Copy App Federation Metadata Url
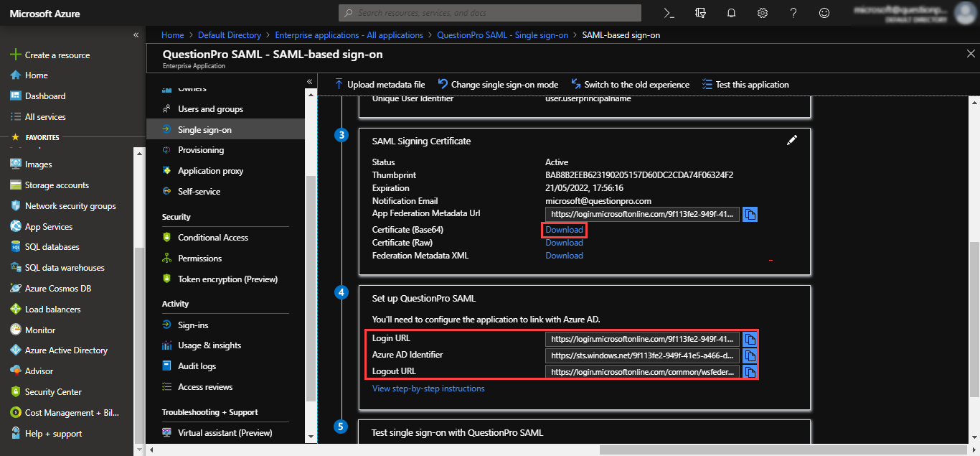The image size is (980, 456). [750, 215]
